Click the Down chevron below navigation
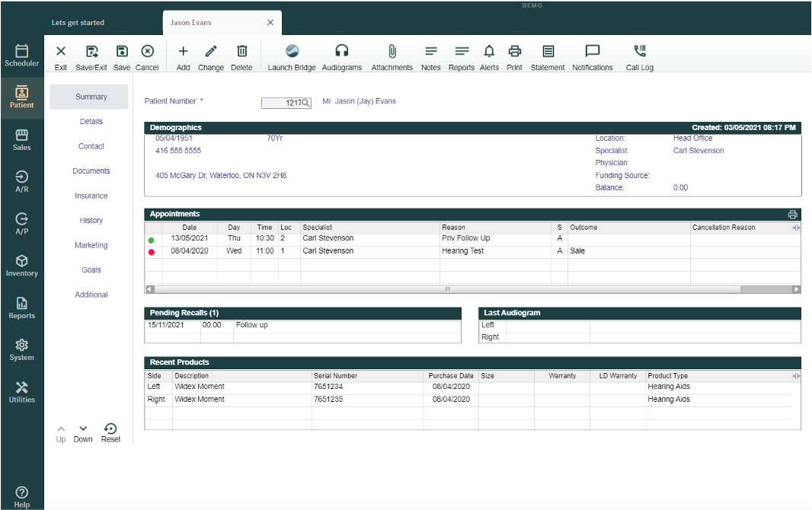 (x=83, y=432)
